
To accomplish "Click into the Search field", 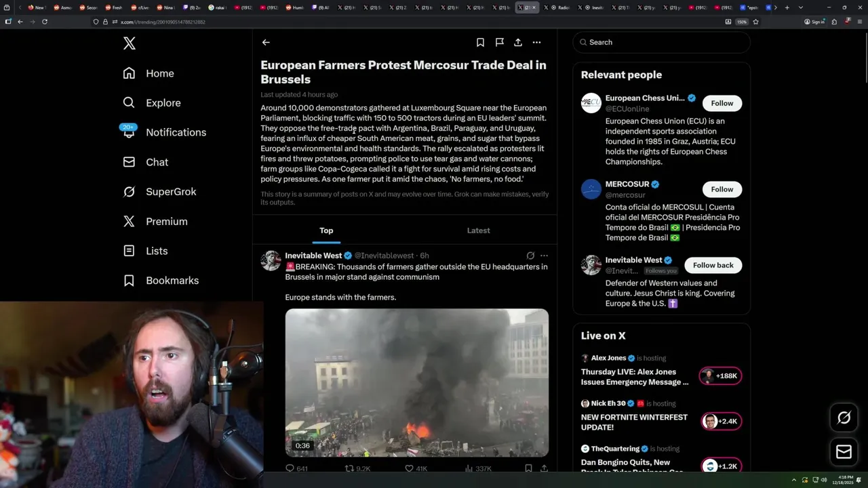I will click(x=661, y=42).
